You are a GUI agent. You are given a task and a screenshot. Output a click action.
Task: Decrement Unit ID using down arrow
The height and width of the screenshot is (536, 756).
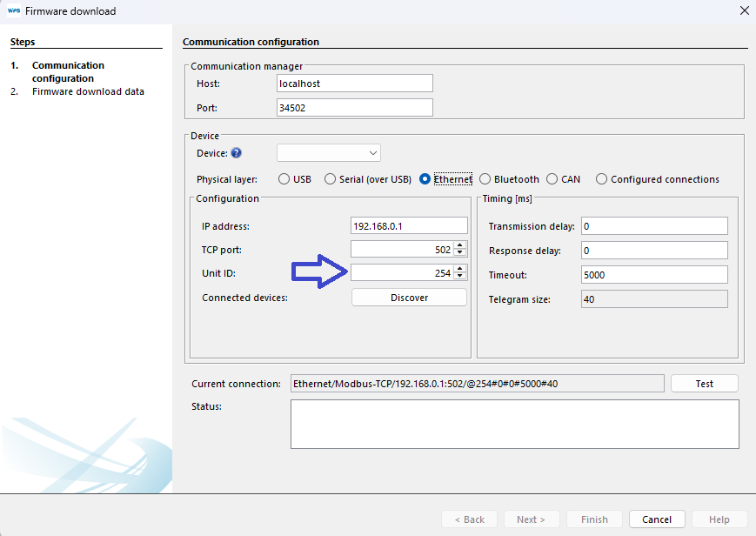coord(460,278)
